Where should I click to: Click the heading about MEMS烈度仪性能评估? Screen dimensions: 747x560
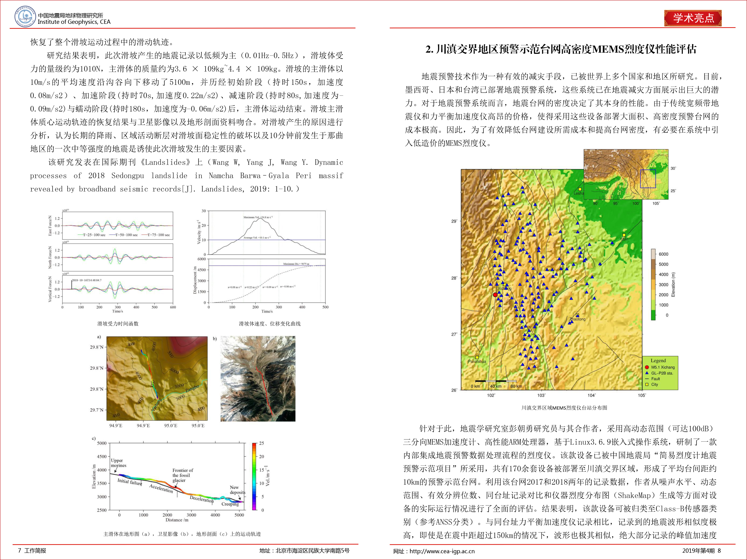[561, 49]
